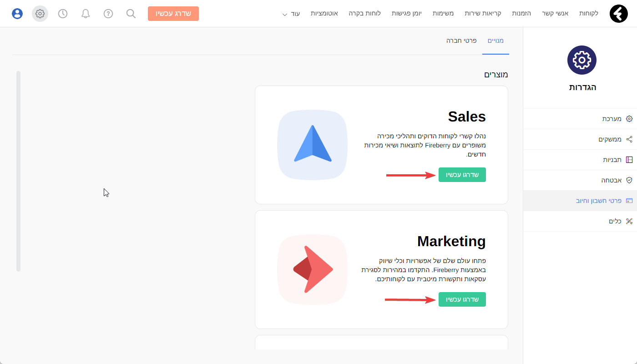
Task: Click the Sales card heading
Action: point(467,116)
